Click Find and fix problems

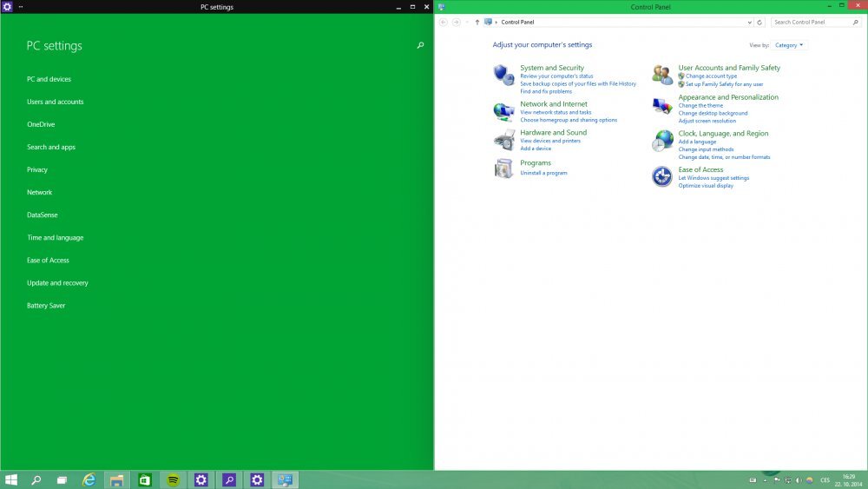(x=546, y=91)
